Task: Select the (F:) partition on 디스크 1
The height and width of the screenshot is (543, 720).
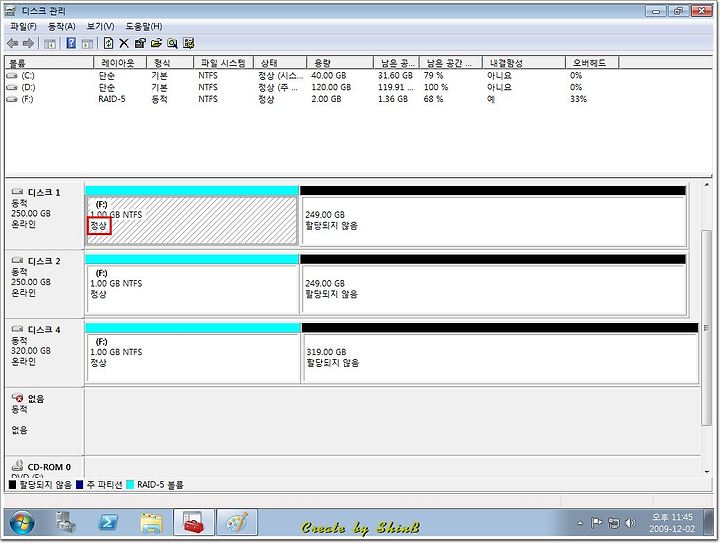Action: [192, 221]
